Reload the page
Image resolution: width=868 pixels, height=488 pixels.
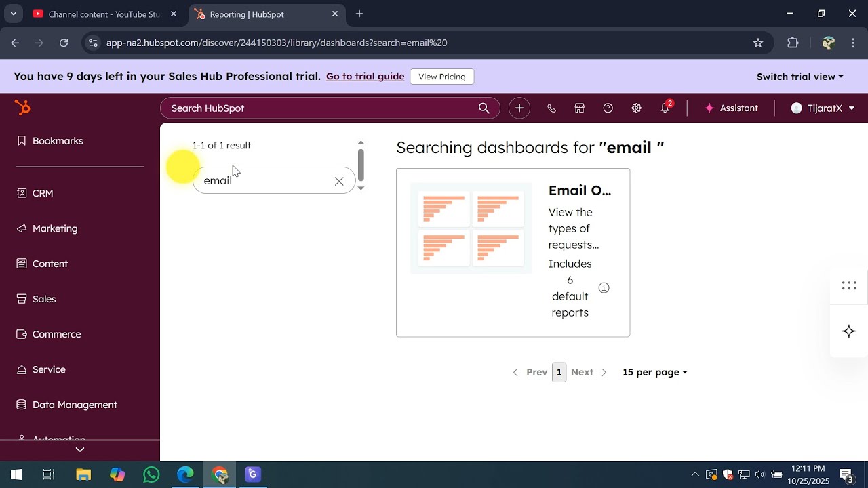click(x=64, y=43)
